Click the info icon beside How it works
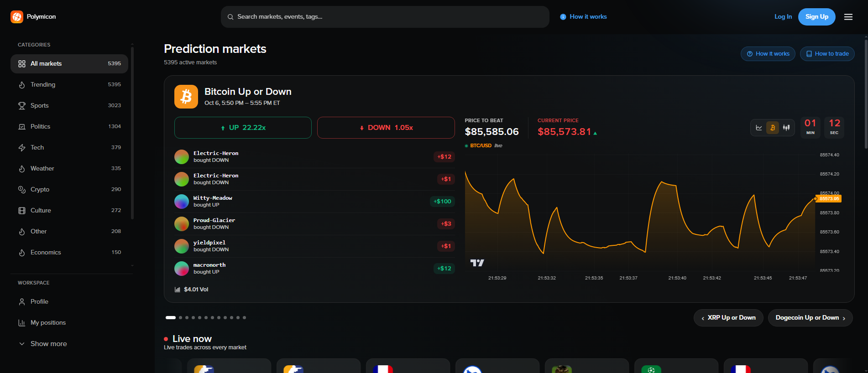This screenshot has height=373, width=868. pyautogui.click(x=563, y=17)
